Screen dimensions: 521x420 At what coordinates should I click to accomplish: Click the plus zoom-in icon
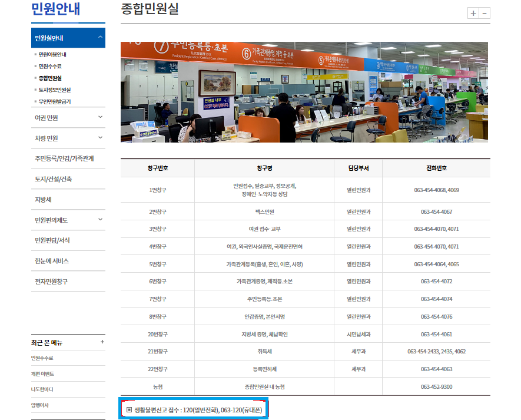(x=473, y=14)
